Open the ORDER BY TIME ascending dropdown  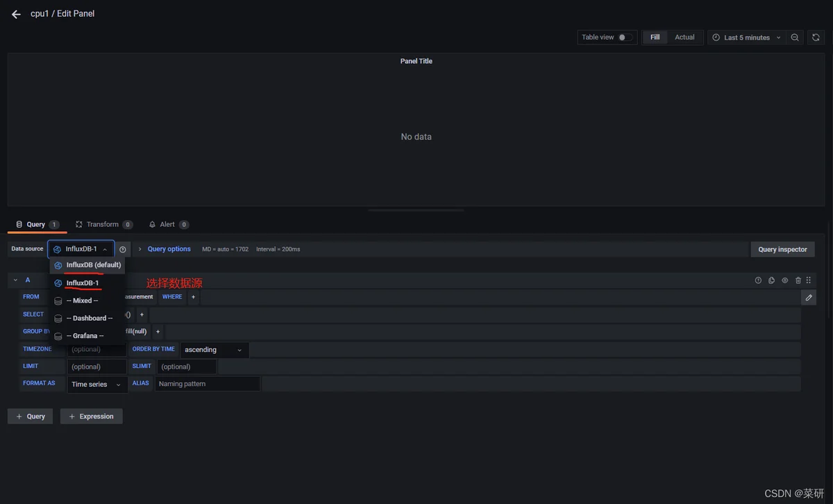[214, 350]
